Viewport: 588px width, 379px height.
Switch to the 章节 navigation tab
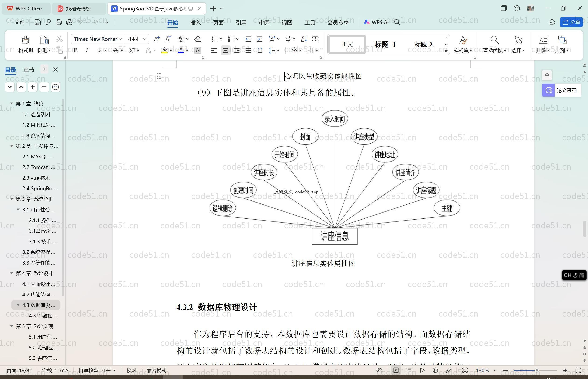pyautogui.click(x=29, y=70)
